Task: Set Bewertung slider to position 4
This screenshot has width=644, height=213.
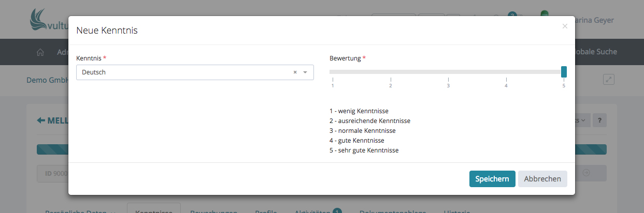Action: (506, 72)
